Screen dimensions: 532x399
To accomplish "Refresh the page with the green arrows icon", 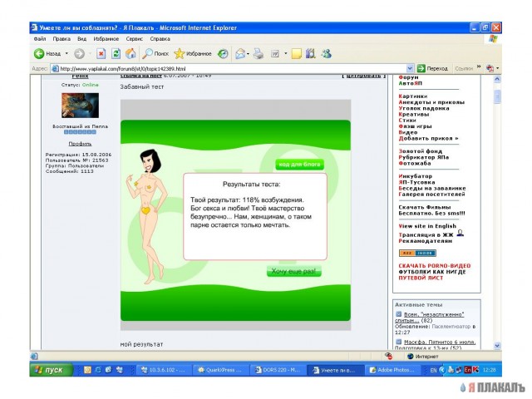I will pos(116,53).
